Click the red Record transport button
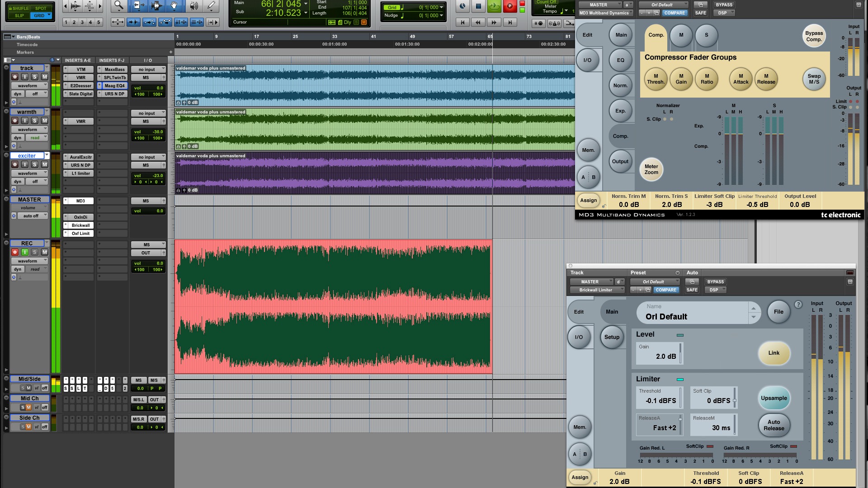 click(x=509, y=6)
